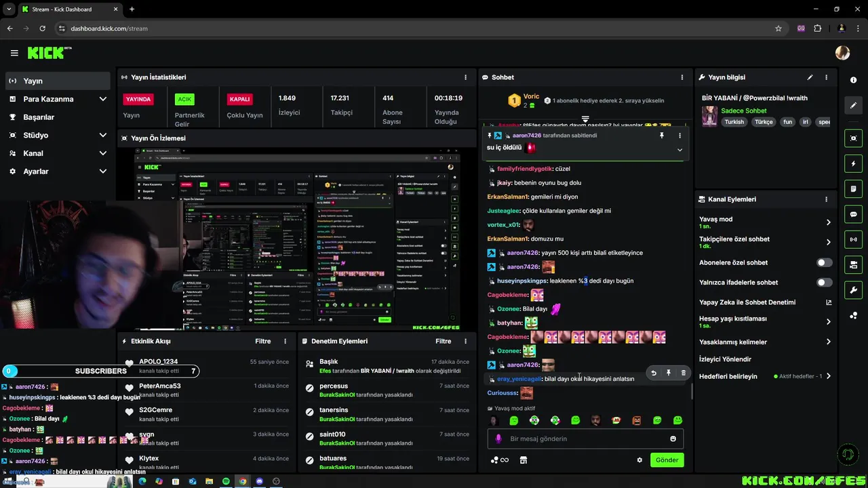This screenshot has width=868, height=488.
Task: Open Hedefleri belirleyin settings
Action: coord(765,376)
